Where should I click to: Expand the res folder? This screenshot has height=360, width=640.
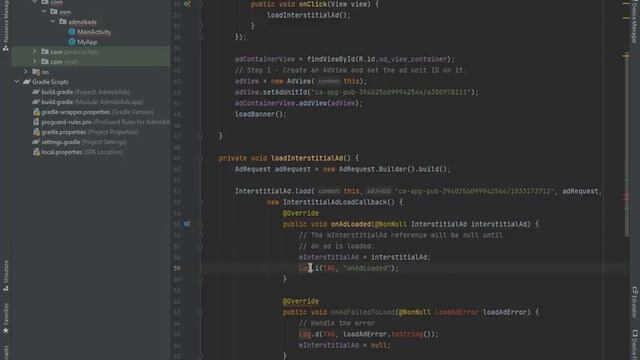[25, 72]
